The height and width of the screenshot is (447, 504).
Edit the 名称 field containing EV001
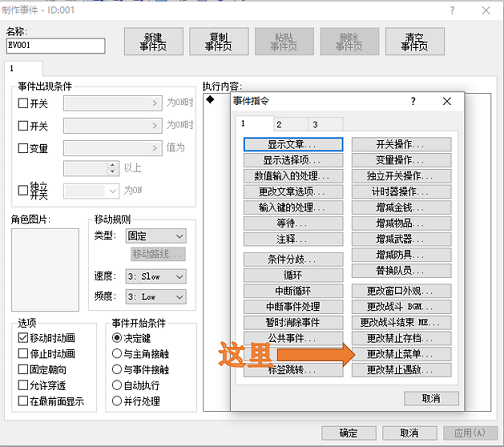(56, 46)
